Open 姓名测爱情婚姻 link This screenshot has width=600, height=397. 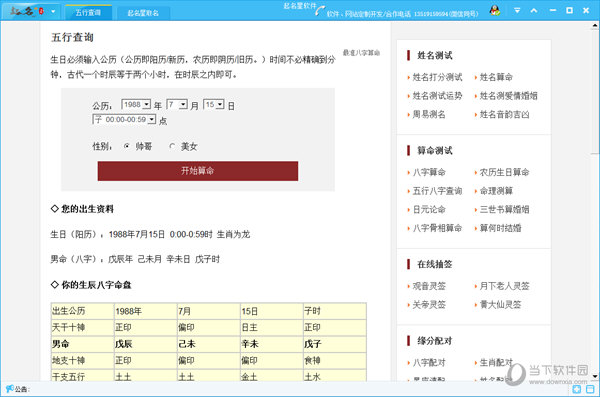(x=509, y=96)
